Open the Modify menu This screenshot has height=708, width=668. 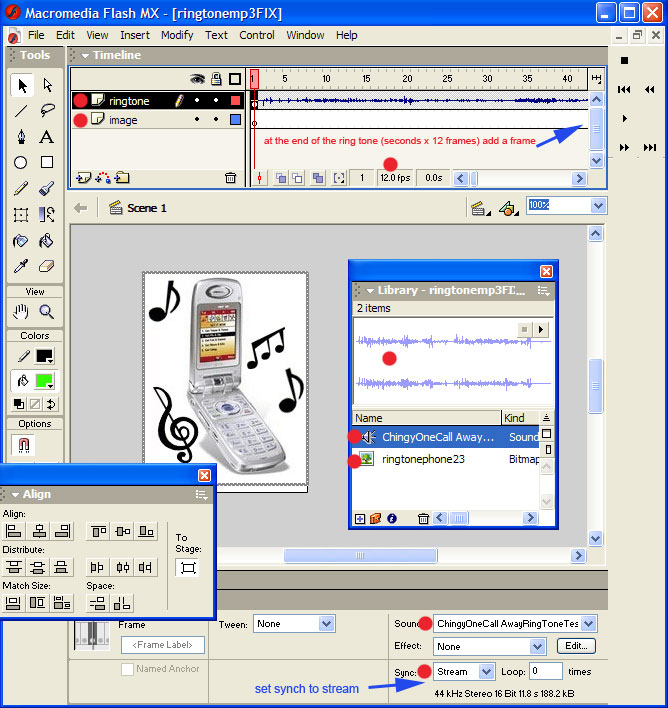click(177, 35)
